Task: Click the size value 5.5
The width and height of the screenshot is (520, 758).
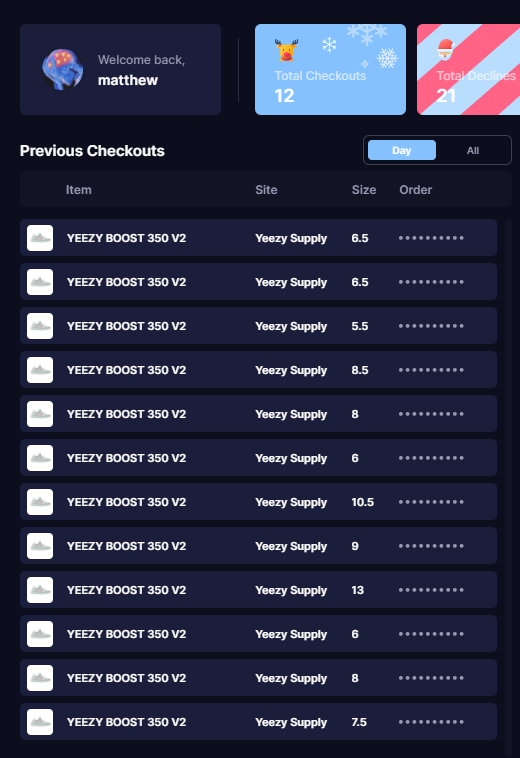Action: pyautogui.click(x=360, y=326)
